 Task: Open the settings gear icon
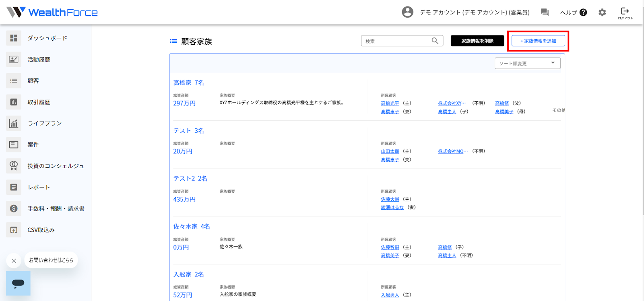(x=602, y=12)
